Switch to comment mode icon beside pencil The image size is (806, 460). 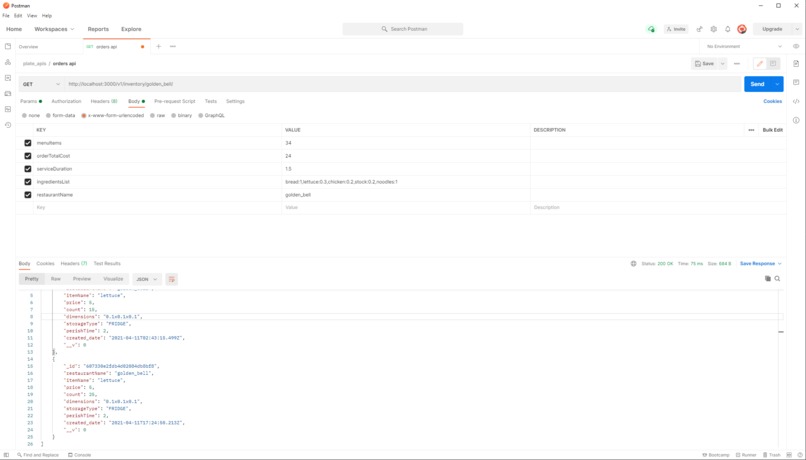pos(773,64)
